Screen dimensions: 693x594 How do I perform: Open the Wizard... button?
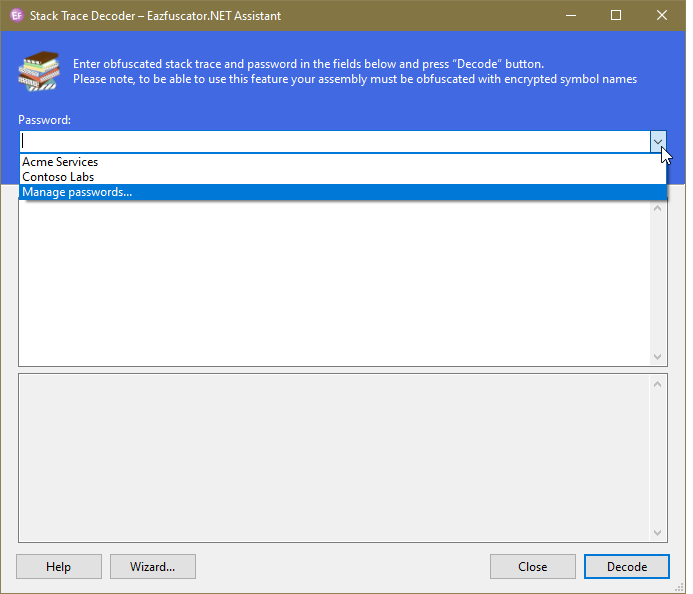pos(152,567)
